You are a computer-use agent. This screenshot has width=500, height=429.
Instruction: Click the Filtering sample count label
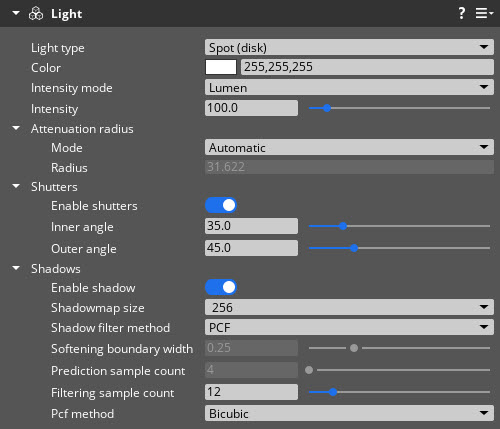(x=112, y=393)
